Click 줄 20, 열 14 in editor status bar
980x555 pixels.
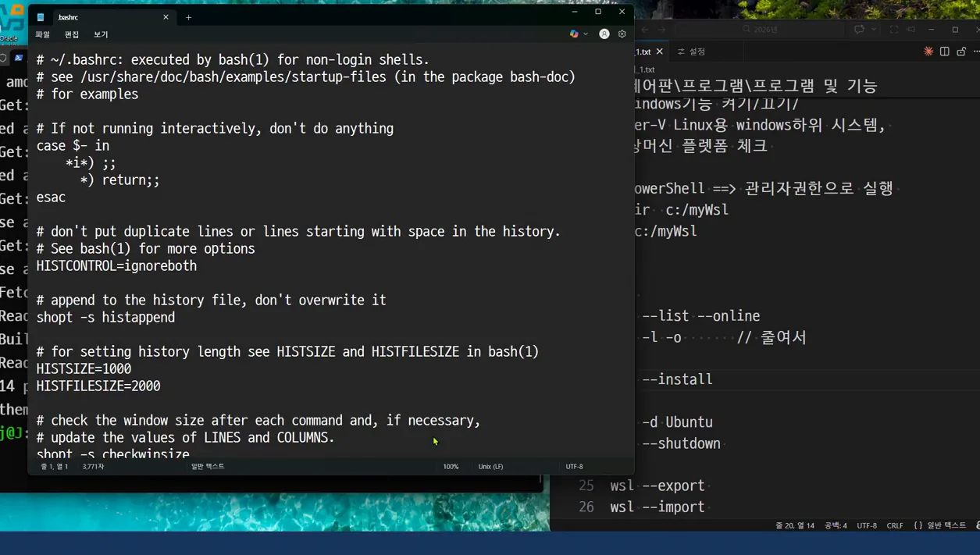pos(795,526)
